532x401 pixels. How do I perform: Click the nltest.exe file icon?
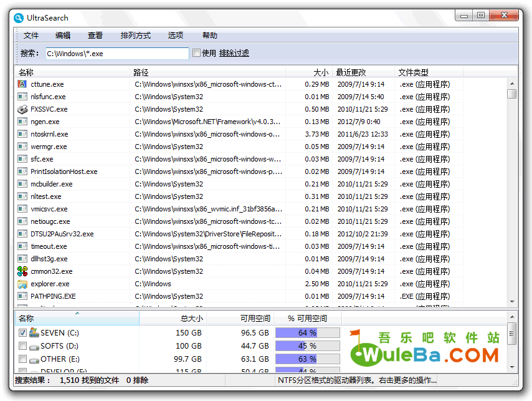pyautogui.click(x=22, y=196)
